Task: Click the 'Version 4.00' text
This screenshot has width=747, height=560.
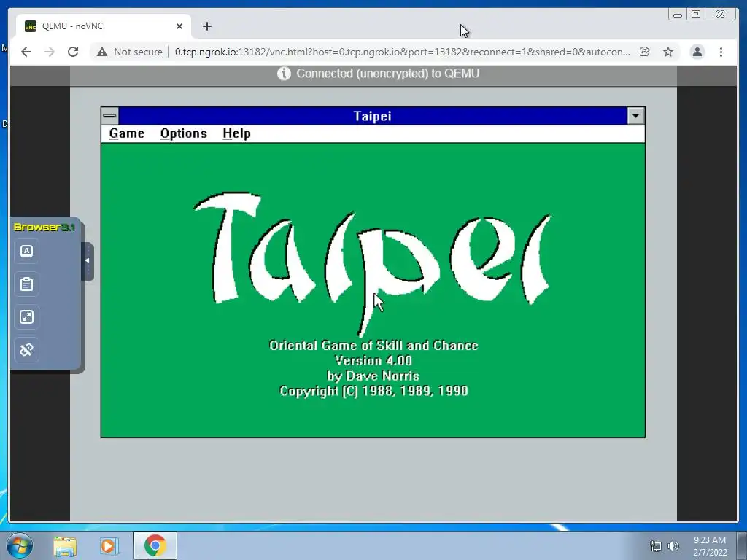Action: (x=373, y=360)
